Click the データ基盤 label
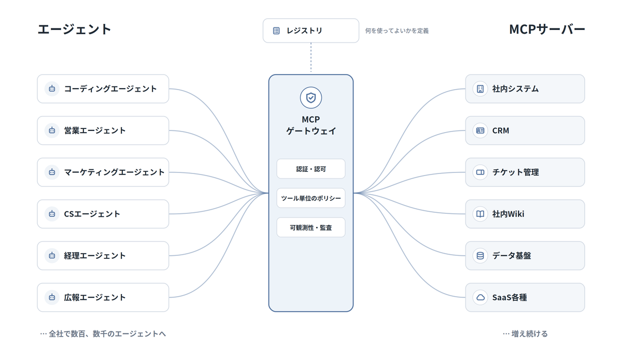The height and width of the screenshot is (364, 622). point(512,256)
